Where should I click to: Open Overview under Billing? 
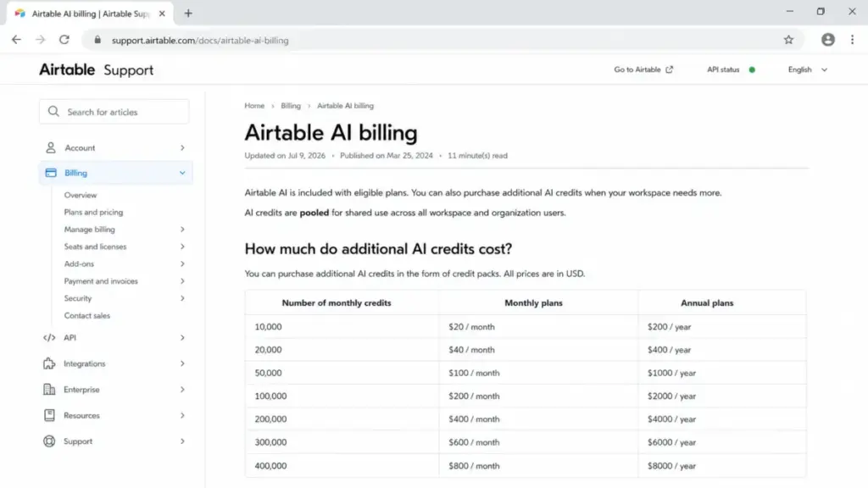81,195
